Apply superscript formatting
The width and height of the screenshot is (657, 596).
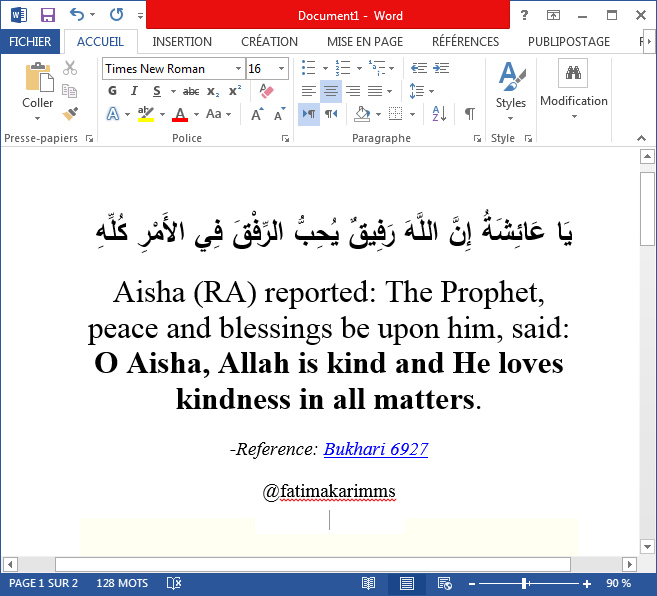pyautogui.click(x=235, y=91)
